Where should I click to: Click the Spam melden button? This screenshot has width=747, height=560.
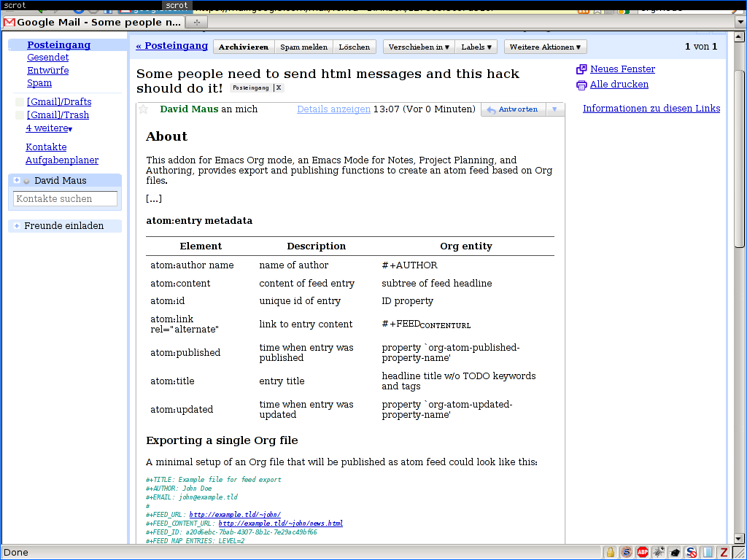304,47
